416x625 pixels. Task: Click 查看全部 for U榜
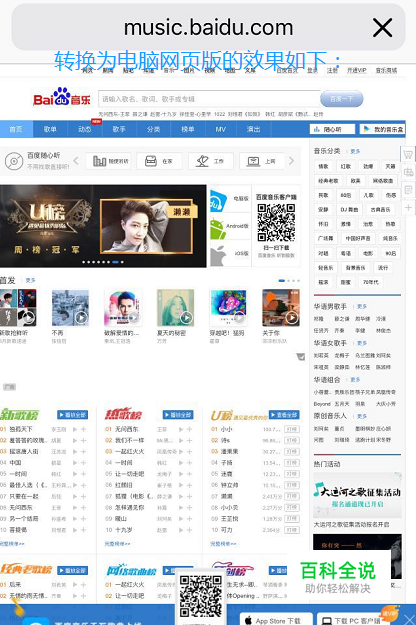pyautogui.click(x=284, y=415)
